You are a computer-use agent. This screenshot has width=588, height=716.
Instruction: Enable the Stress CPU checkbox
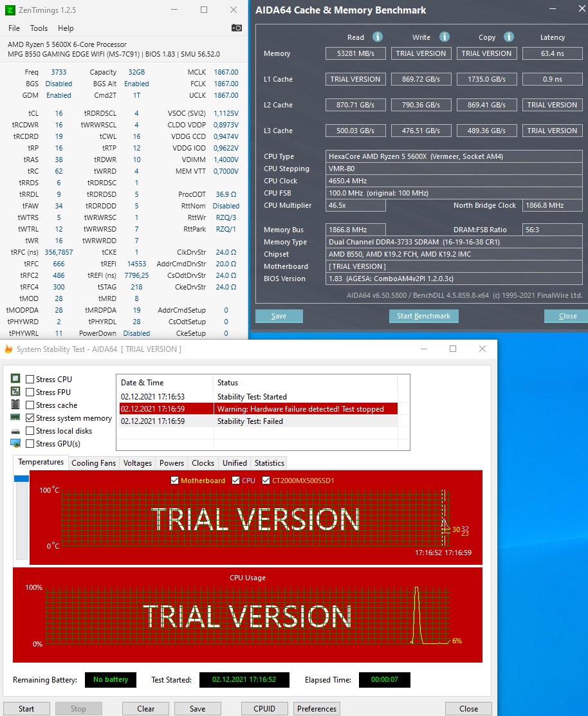30,379
